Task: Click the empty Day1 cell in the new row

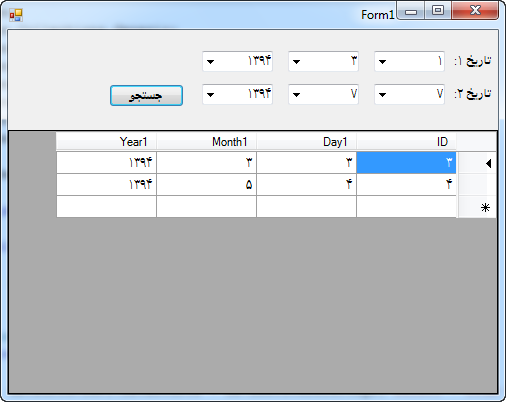Action: [x=306, y=207]
